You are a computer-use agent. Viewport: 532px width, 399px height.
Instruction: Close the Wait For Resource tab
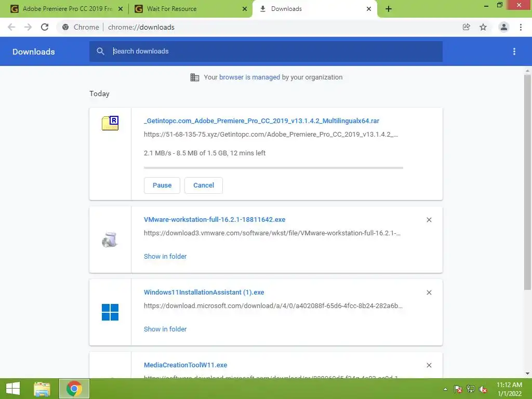pos(245,9)
